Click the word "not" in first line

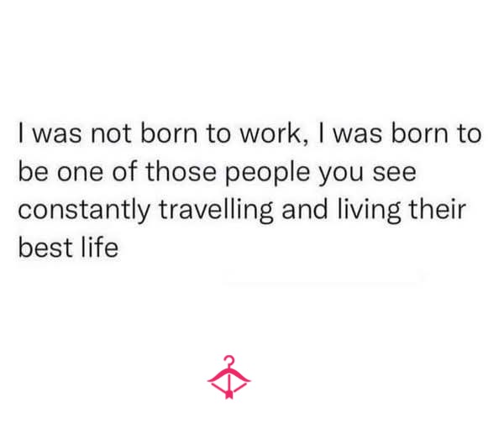tap(111, 134)
